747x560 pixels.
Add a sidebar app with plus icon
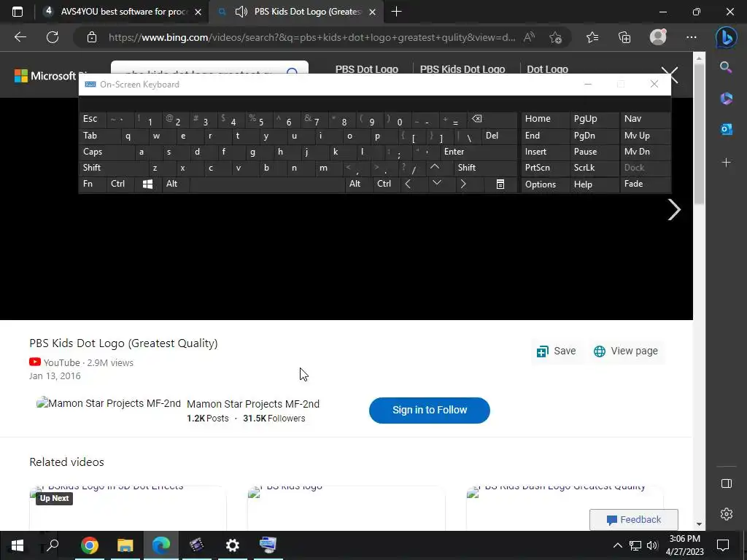[x=726, y=163]
